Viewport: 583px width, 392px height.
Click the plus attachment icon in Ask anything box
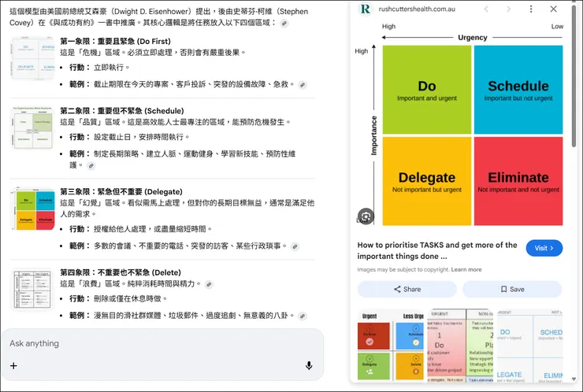[13, 365]
